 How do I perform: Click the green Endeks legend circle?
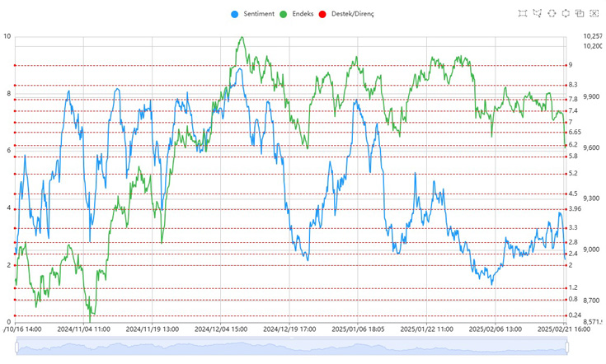[284, 14]
